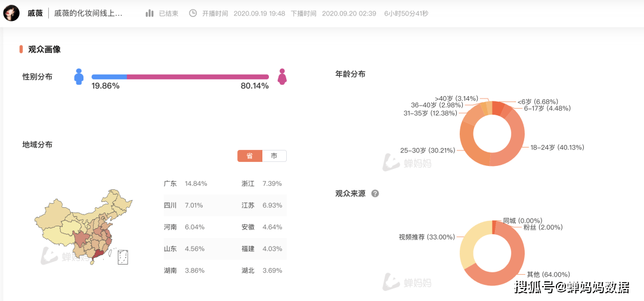Click Guangdong province on the China map
644x301 pixels.
coord(96,255)
